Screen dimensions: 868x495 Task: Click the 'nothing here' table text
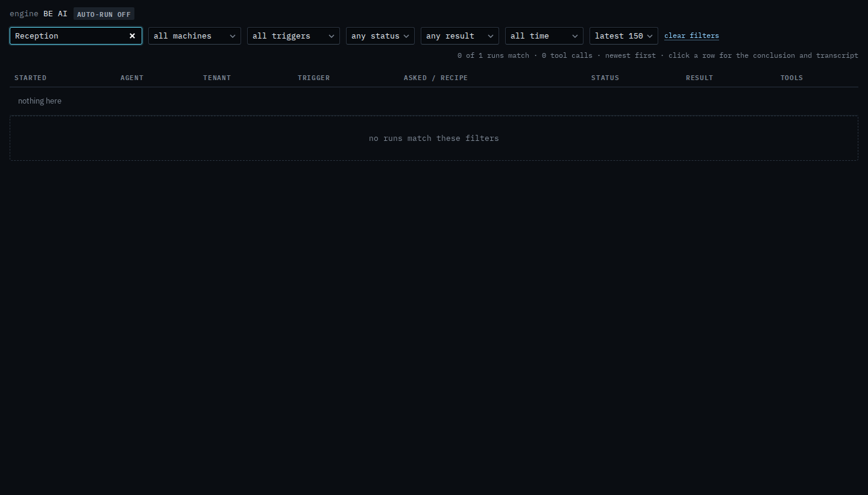coord(40,101)
